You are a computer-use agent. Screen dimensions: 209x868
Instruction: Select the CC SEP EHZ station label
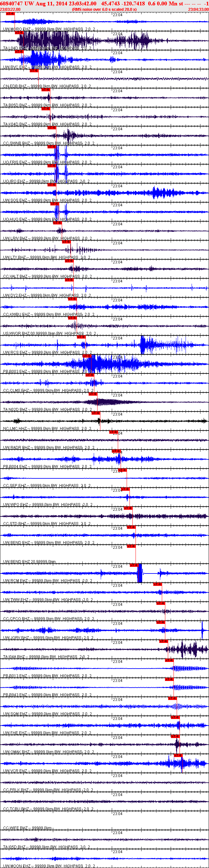pyautogui.click(x=47, y=486)
